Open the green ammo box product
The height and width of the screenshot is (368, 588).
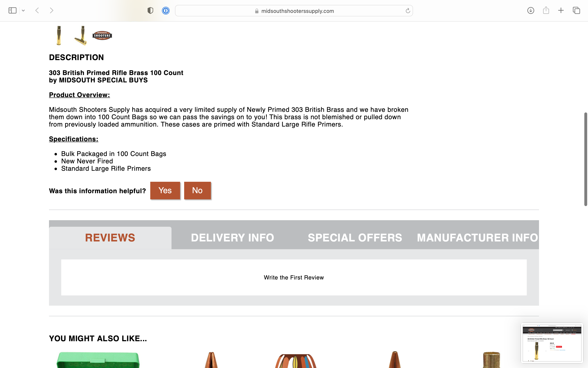pos(98,360)
